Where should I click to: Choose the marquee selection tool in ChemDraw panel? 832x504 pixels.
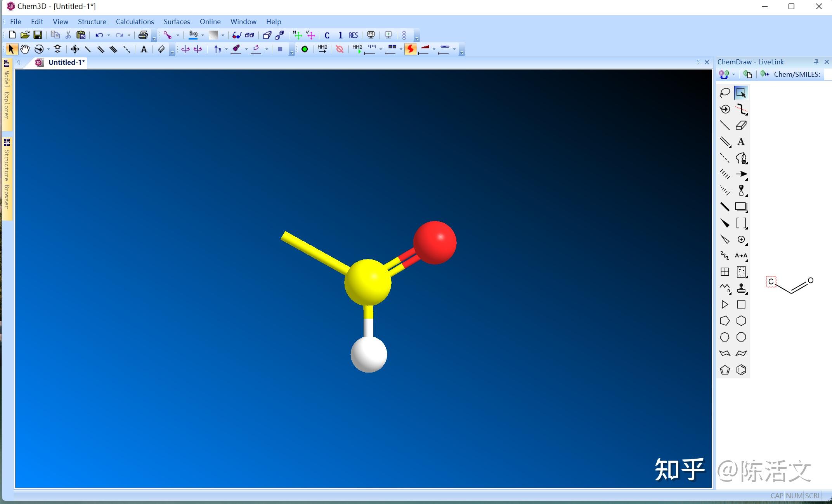pyautogui.click(x=741, y=93)
